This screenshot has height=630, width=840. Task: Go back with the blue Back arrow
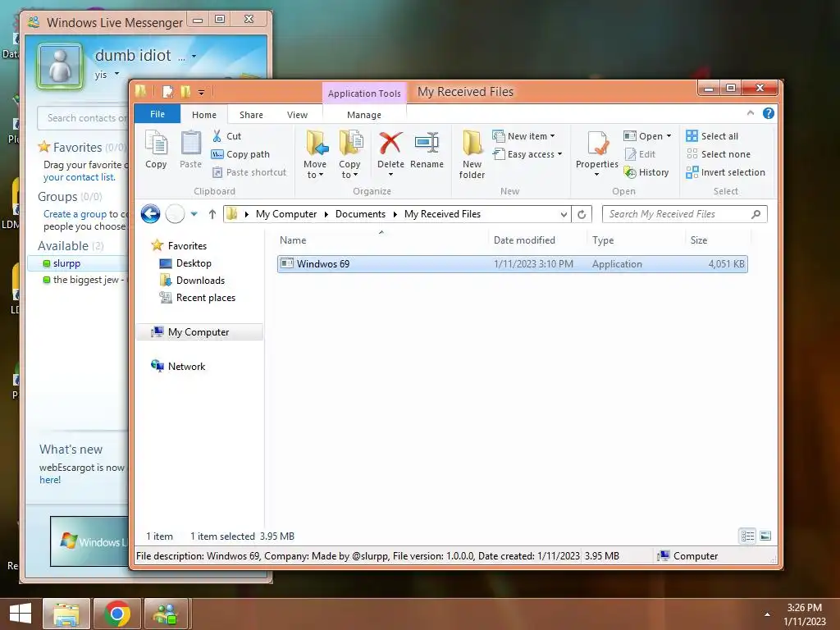[151, 214]
